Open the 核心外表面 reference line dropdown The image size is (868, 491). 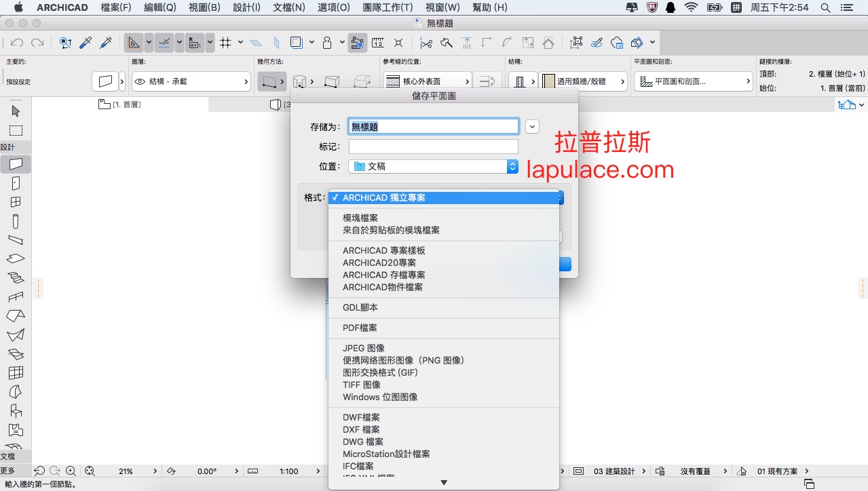click(428, 81)
